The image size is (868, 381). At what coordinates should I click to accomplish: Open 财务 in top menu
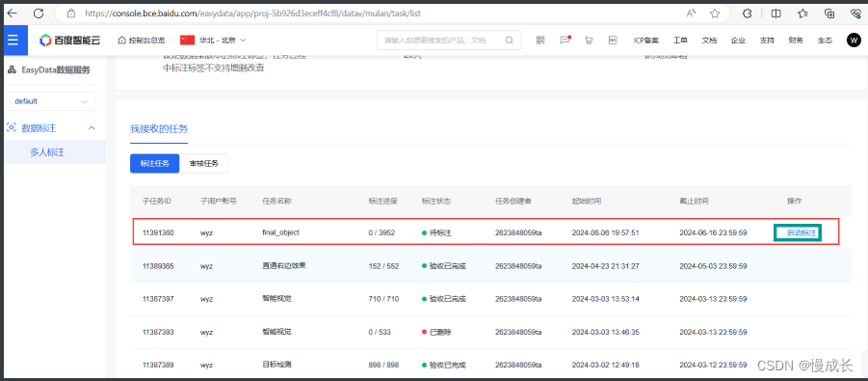tap(796, 40)
